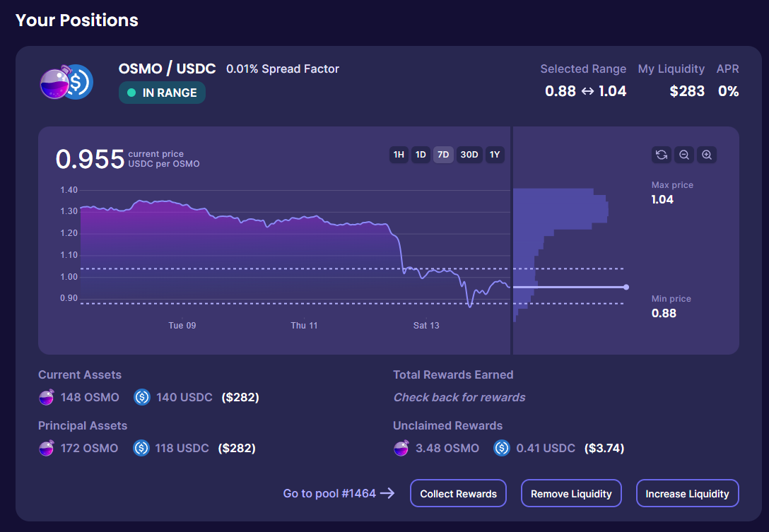This screenshot has width=769, height=532.
Task: Show the 30D price history
Action: [x=469, y=155]
